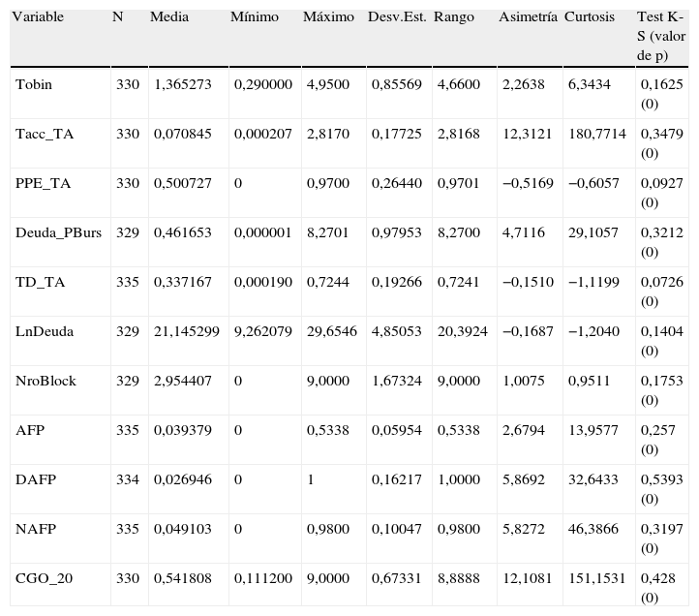Click the NAFP variable name
The height and width of the screenshot is (616, 699).
(x=34, y=529)
